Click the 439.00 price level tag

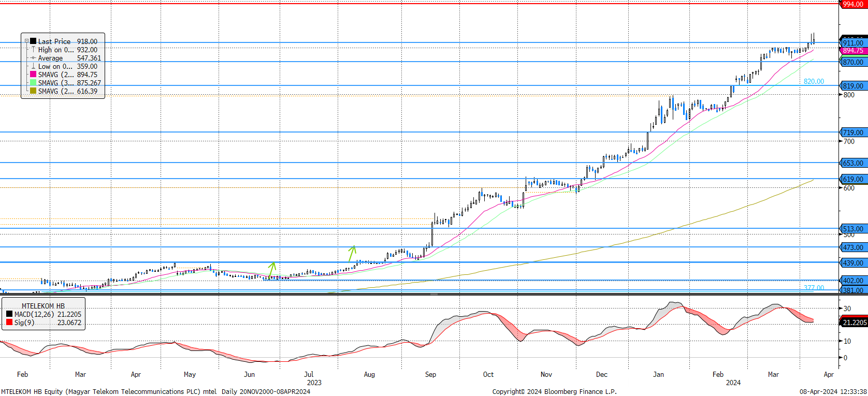coord(853,263)
